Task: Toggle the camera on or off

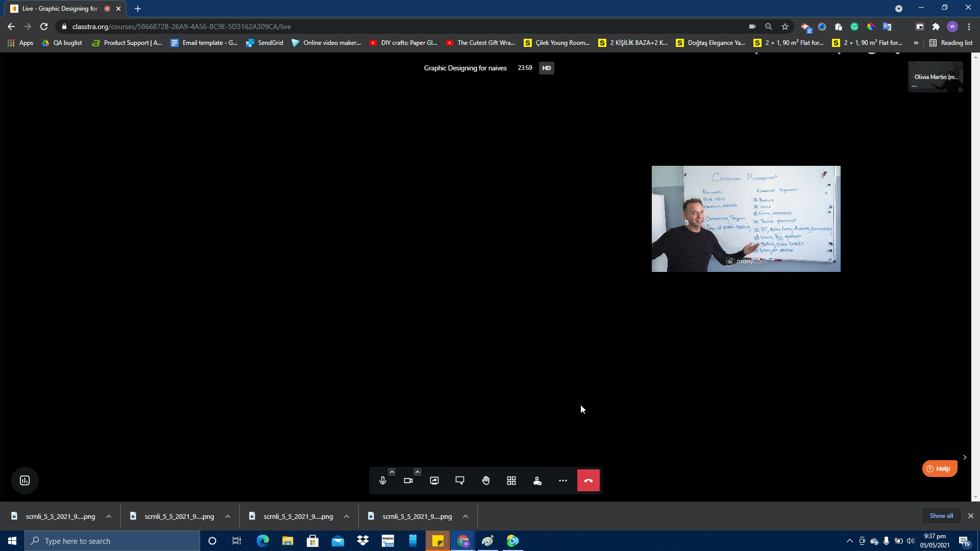Action: (408, 481)
